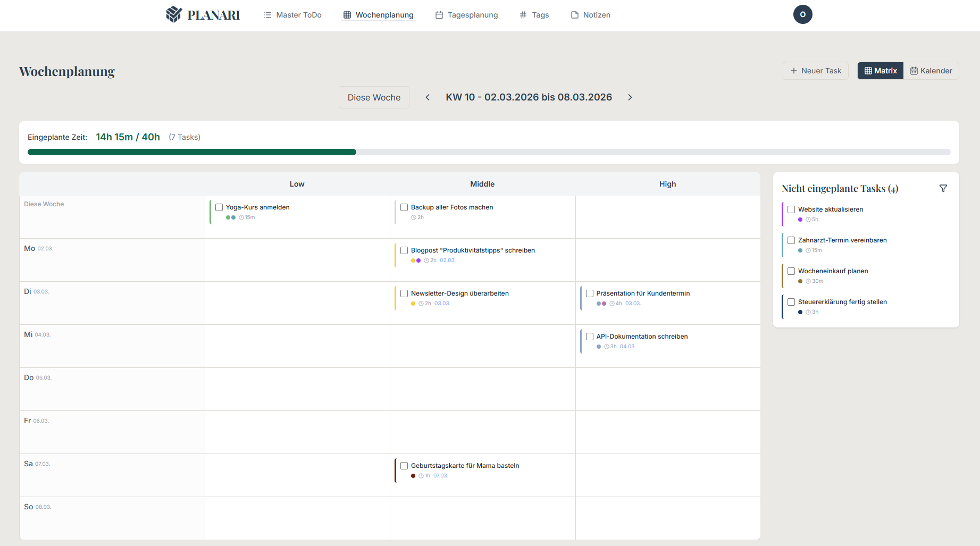This screenshot has width=980, height=546.
Task: Check the Geburtstagskarte für Mama basteln task
Action: point(404,465)
